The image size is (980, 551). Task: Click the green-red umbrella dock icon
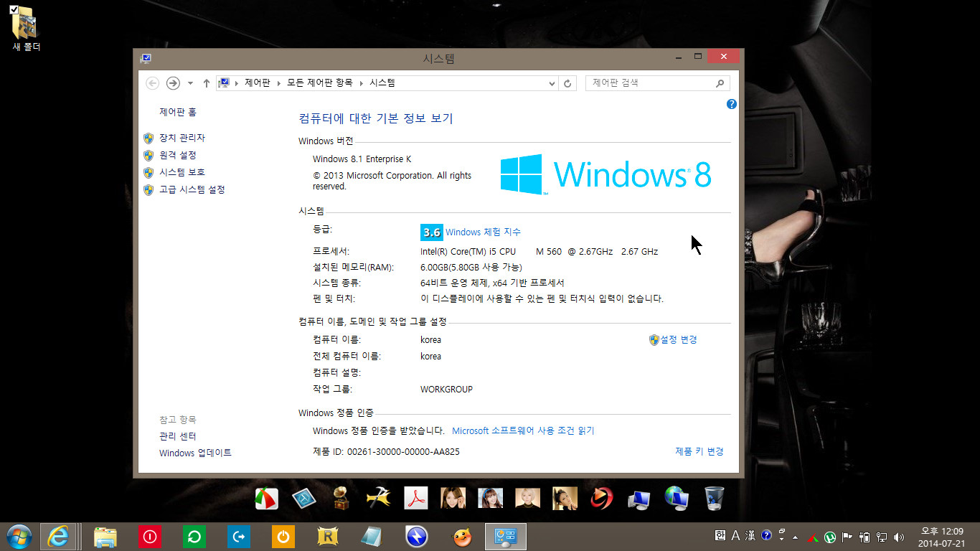tap(267, 498)
